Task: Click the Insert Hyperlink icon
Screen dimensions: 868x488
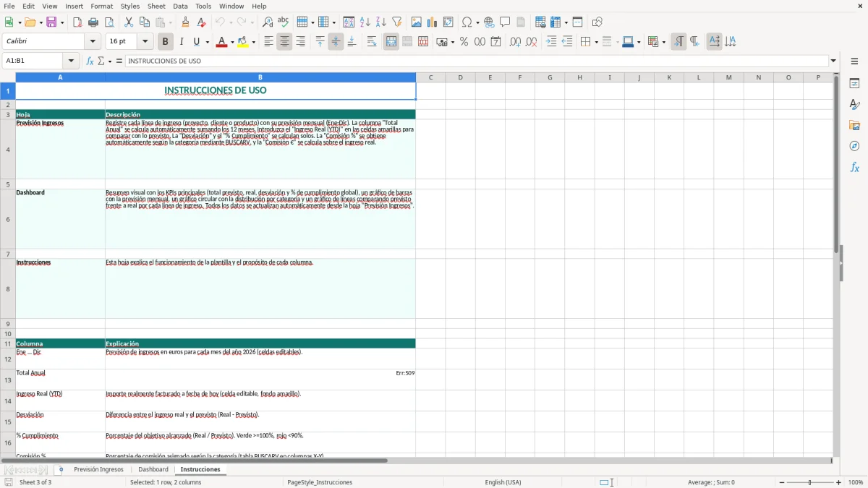Action: (x=489, y=22)
